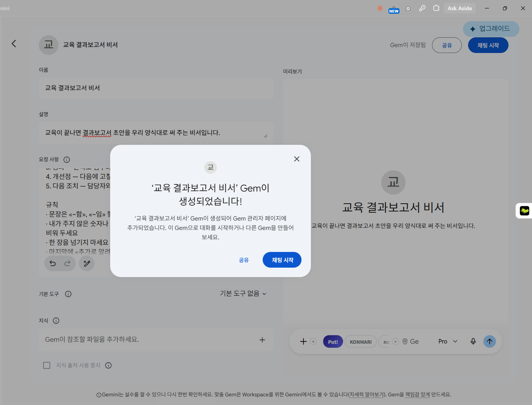Open the fingerprint NEW extension icon
532x405 pixels.
coord(394,9)
